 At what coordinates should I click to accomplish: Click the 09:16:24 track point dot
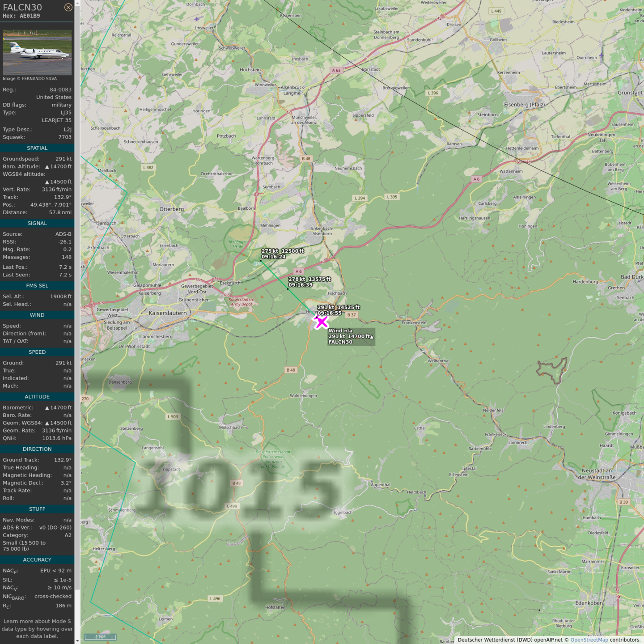(261, 261)
